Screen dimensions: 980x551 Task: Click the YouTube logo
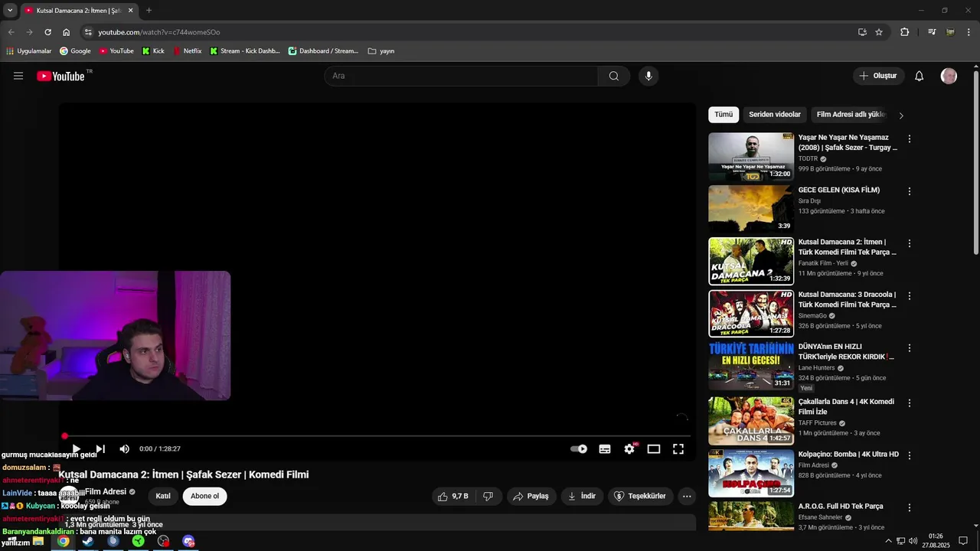pos(61,76)
